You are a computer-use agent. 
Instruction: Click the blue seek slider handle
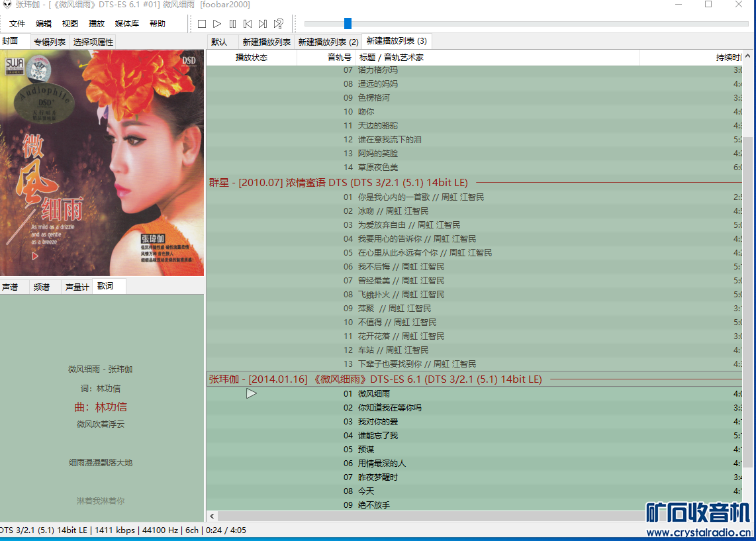pyautogui.click(x=348, y=23)
